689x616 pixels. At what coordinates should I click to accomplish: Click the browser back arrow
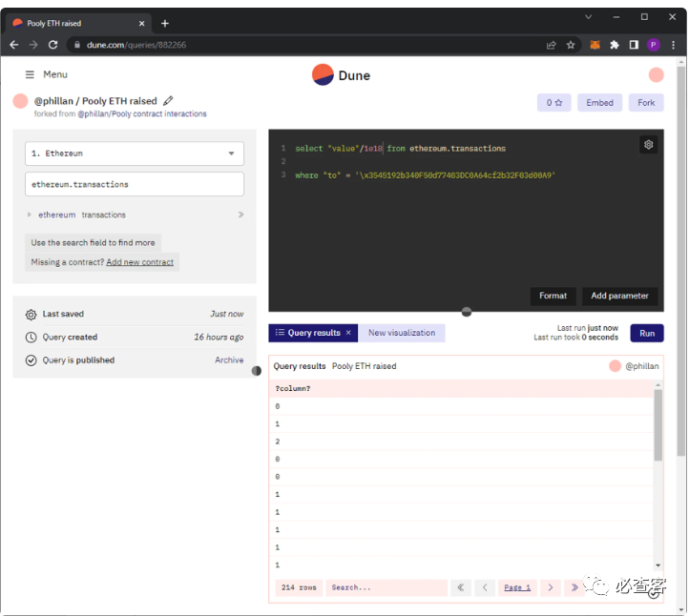[14, 45]
